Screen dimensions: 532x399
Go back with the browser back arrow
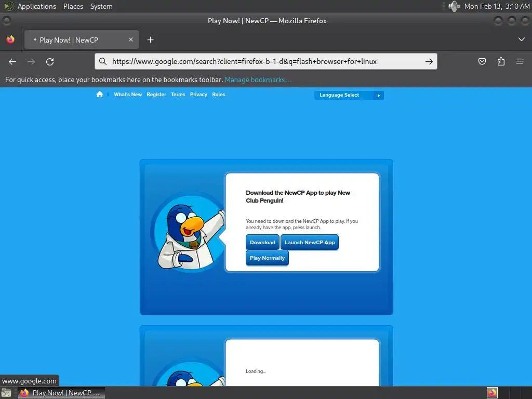click(12, 62)
